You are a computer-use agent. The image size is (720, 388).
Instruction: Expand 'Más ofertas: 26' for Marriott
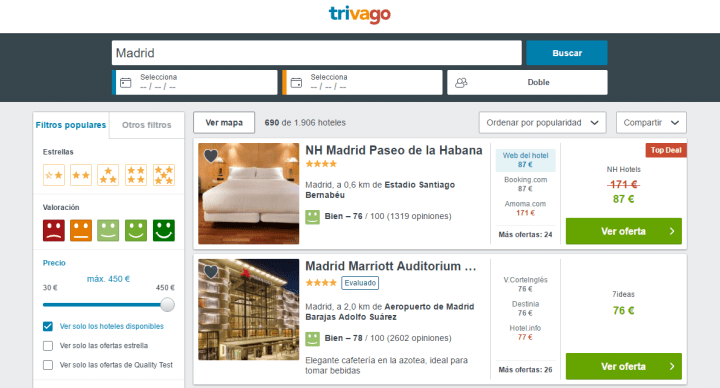coord(525,370)
